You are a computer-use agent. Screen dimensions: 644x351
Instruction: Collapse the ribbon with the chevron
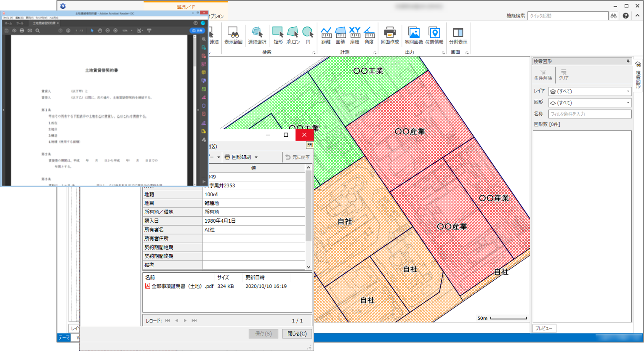pyautogui.click(x=637, y=16)
